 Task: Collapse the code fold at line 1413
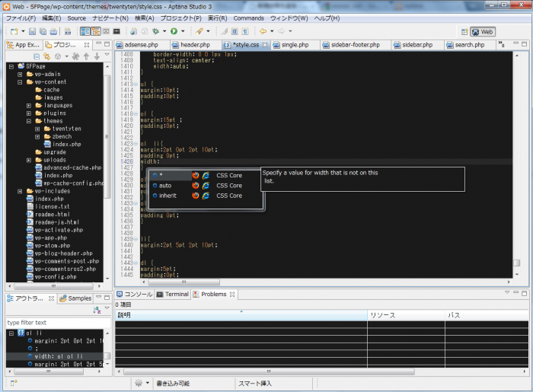pyautogui.click(x=136, y=82)
